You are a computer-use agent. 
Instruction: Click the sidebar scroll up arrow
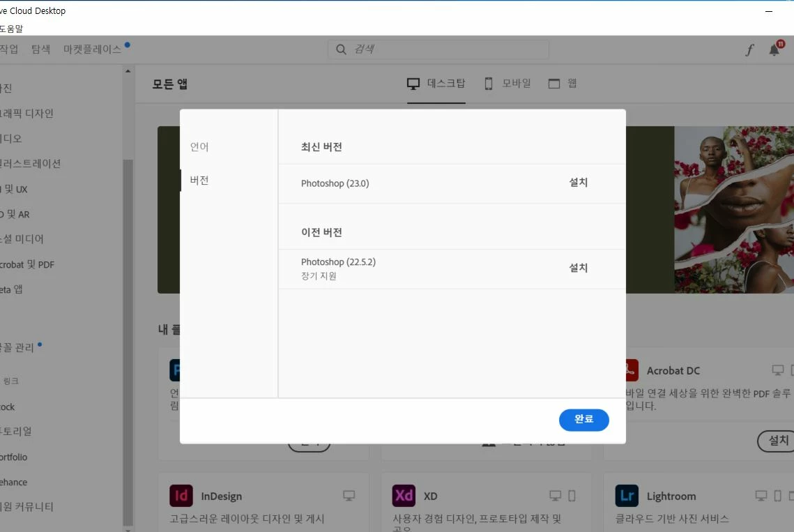pos(128,71)
